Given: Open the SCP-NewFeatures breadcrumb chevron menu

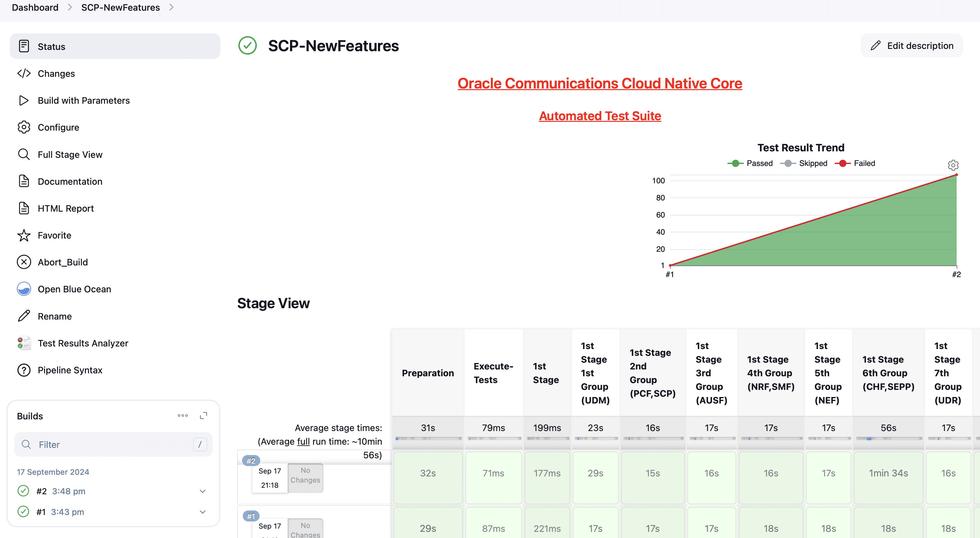Looking at the screenshot, I should pos(171,7).
